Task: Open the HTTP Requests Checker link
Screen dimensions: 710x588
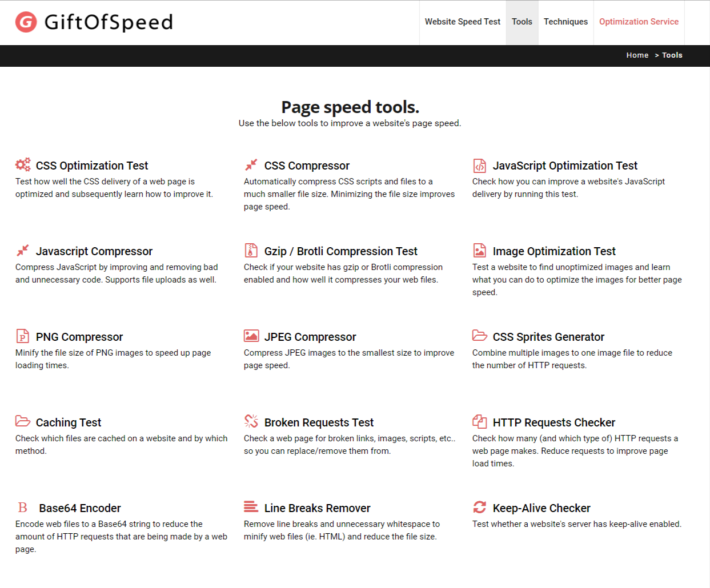Action: click(x=553, y=422)
